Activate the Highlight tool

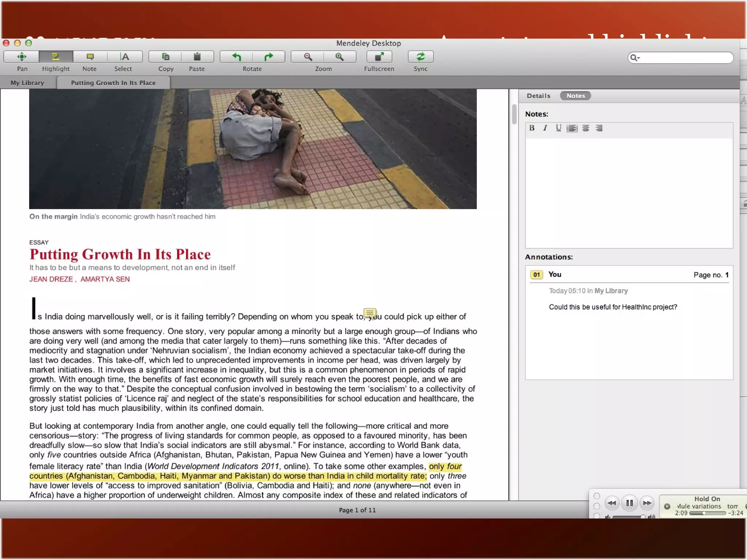55,57
